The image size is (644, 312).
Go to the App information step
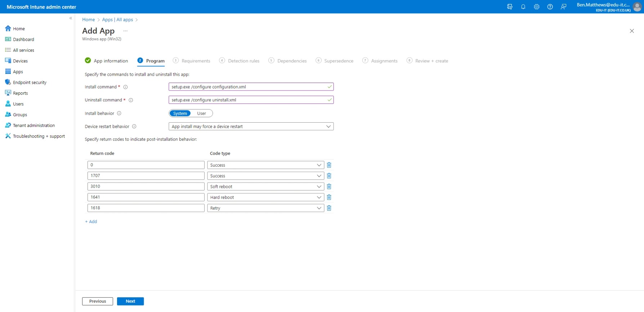107,61
